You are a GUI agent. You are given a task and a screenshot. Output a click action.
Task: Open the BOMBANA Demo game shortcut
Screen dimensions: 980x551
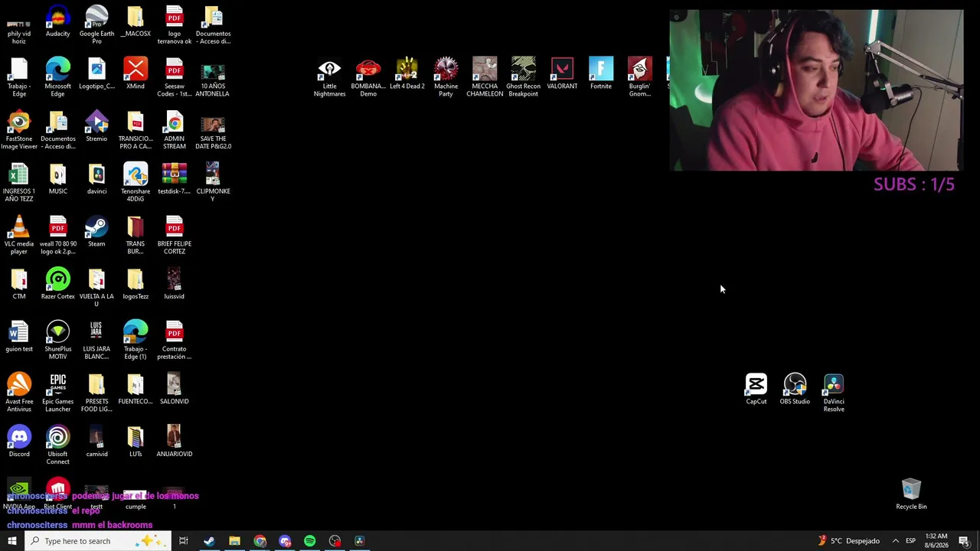click(368, 77)
